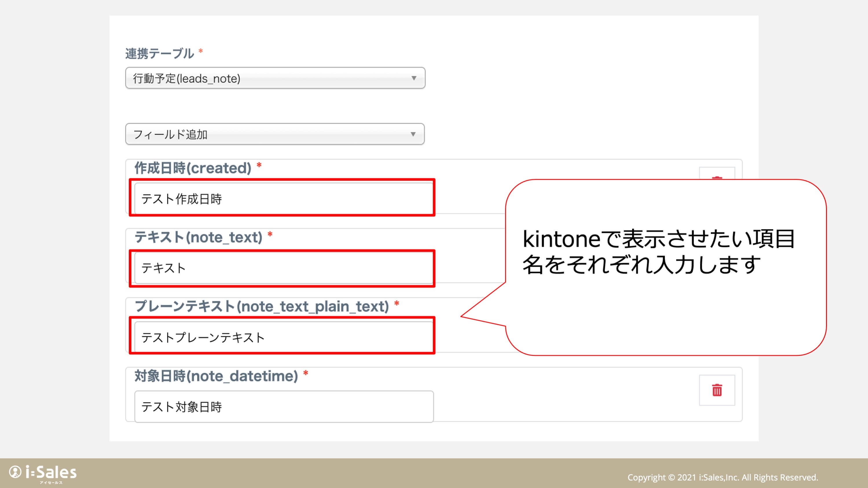Viewport: 868px width, 488px height.
Task: Delete the 対象日時(note_datetime) field with trash icon
Action: pyautogui.click(x=717, y=390)
